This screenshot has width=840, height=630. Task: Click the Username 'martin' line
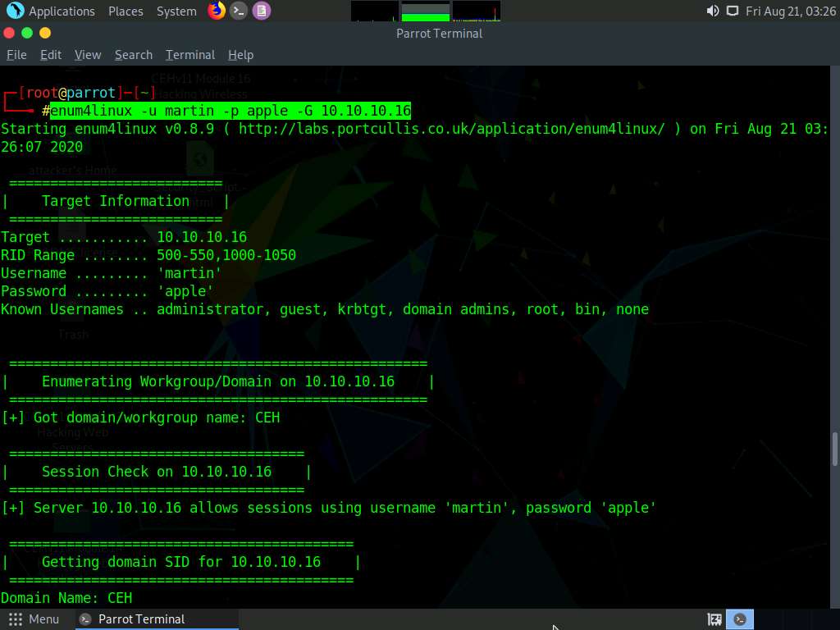(112, 273)
